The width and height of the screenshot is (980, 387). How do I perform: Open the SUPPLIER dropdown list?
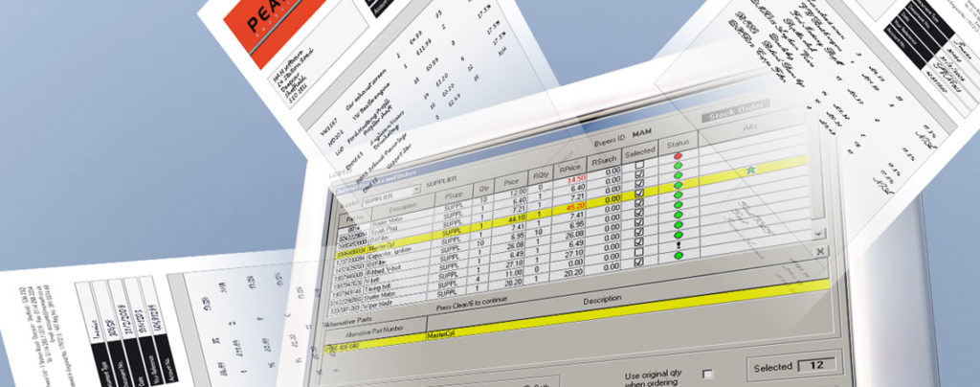[x=416, y=189]
